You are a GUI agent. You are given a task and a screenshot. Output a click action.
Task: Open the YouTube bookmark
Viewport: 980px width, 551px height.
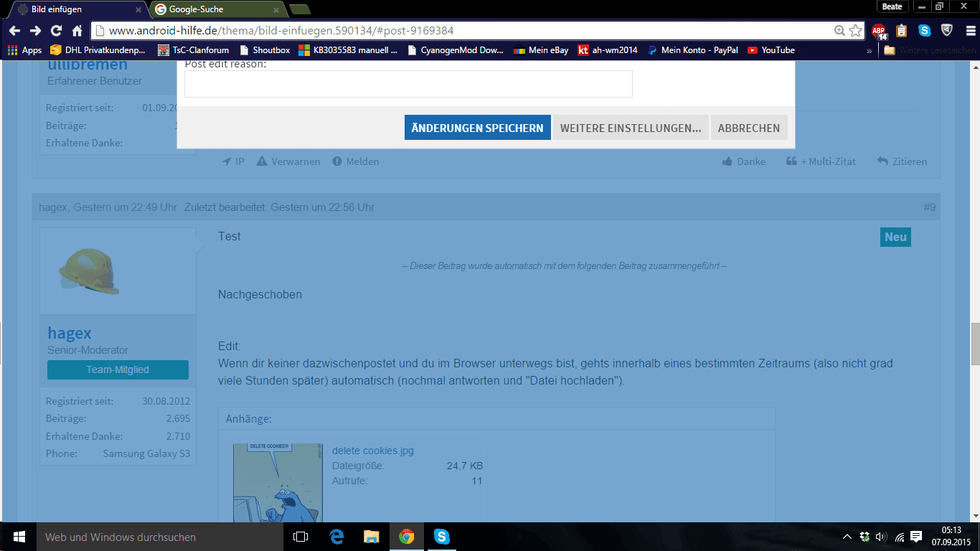click(771, 50)
